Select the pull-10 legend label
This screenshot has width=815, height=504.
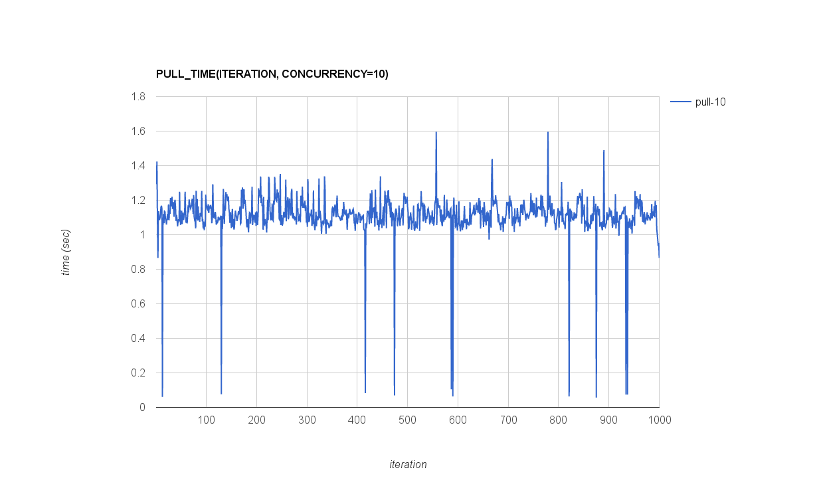coord(710,102)
